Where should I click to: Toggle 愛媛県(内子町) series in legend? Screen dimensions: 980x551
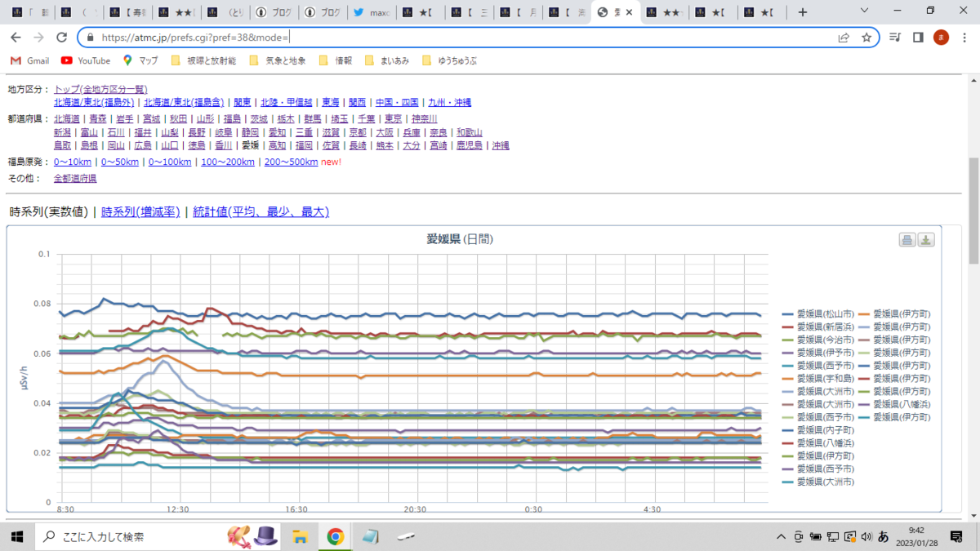(819, 430)
